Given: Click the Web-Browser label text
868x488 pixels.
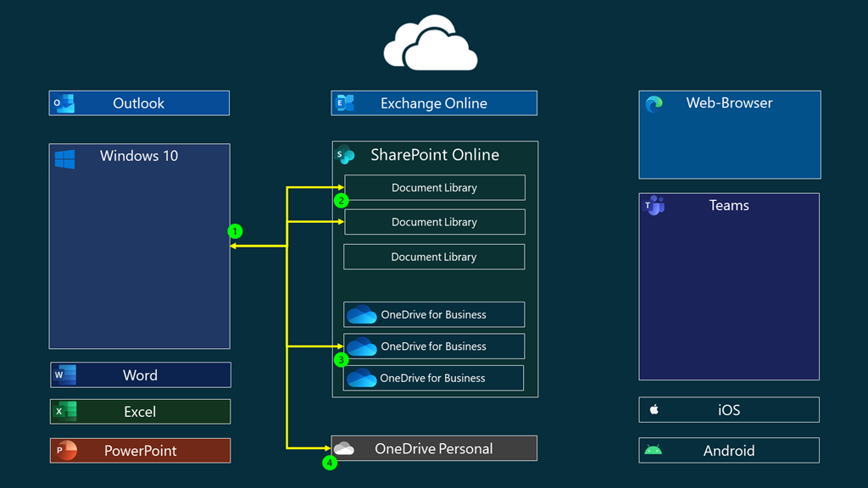Looking at the screenshot, I should (x=729, y=103).
